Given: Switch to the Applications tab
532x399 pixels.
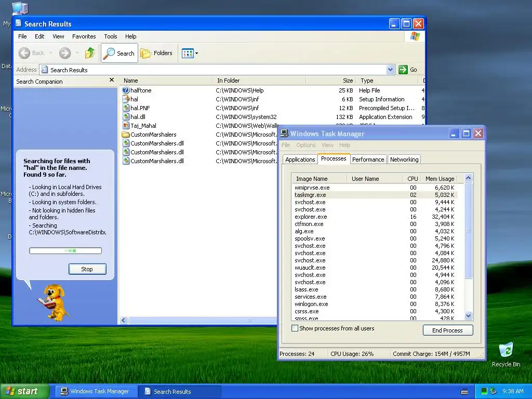Looking at the screenshot, I should point(300,159).
